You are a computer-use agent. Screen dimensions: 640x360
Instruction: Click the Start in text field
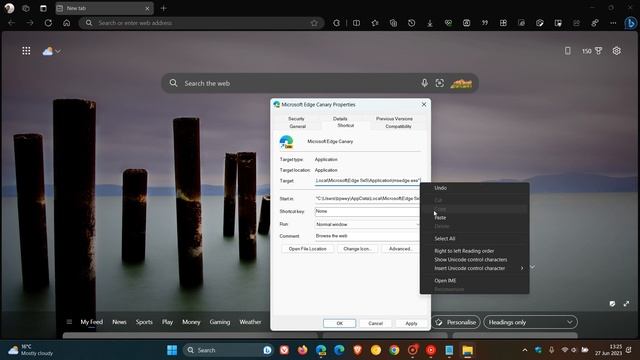pos(367,198)
